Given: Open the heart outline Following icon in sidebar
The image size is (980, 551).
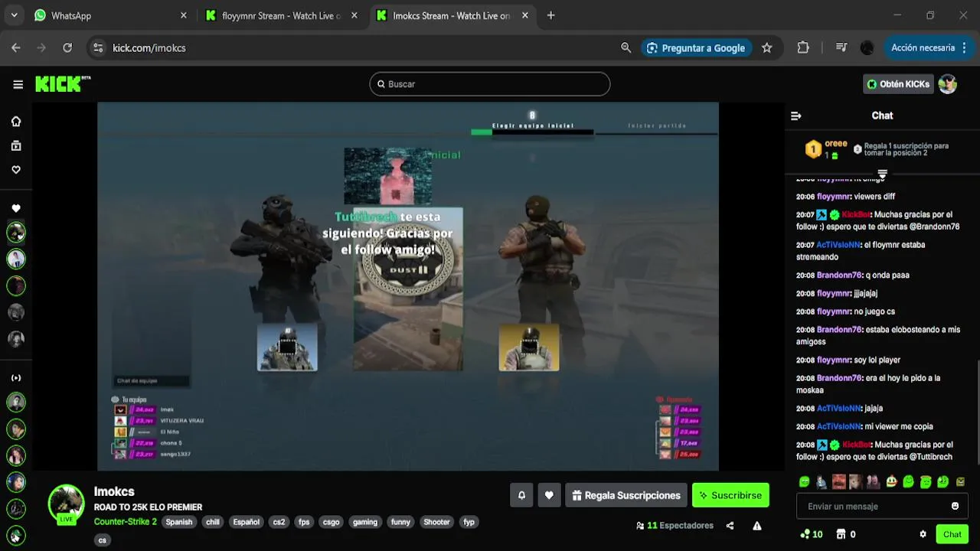Looking at the screenshot, I should pyautogui.click(x=16, y=170).
